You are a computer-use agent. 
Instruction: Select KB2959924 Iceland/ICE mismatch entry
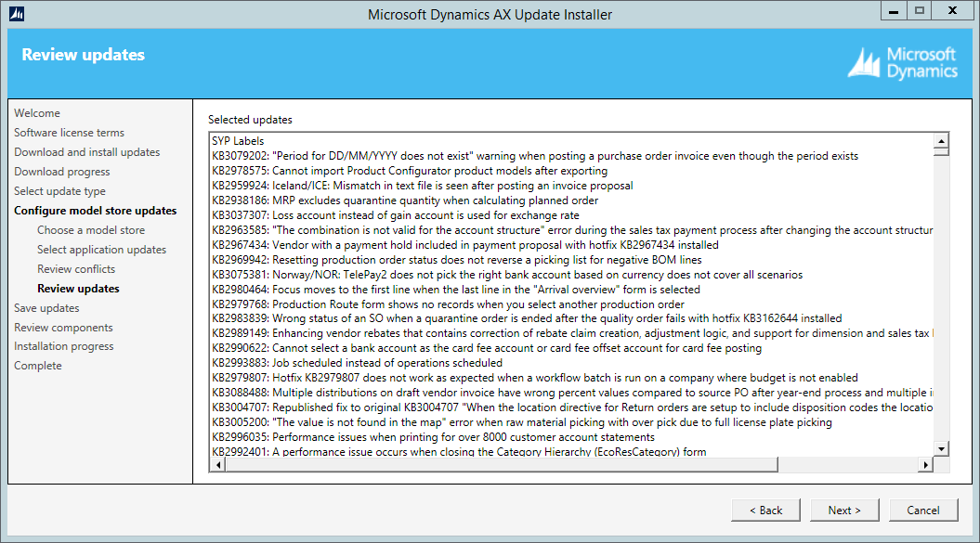point(423,186)
